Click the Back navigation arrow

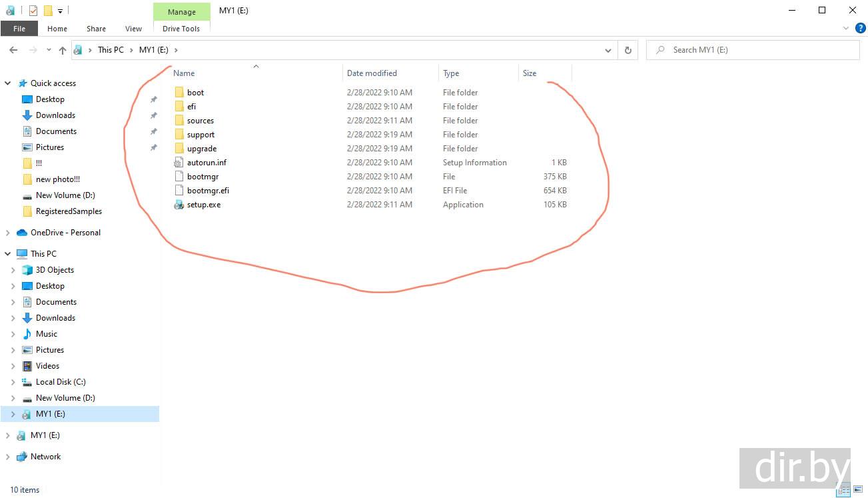(x=13, y=50)
